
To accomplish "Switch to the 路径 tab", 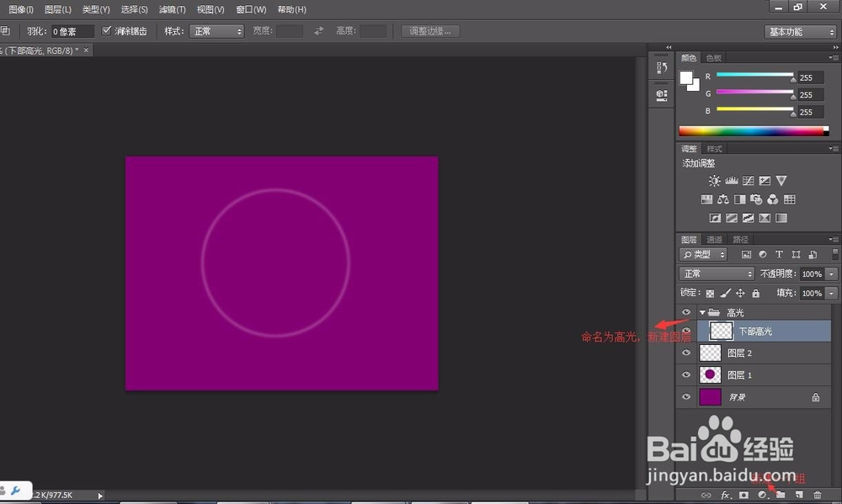I will (x=740, y=240).
